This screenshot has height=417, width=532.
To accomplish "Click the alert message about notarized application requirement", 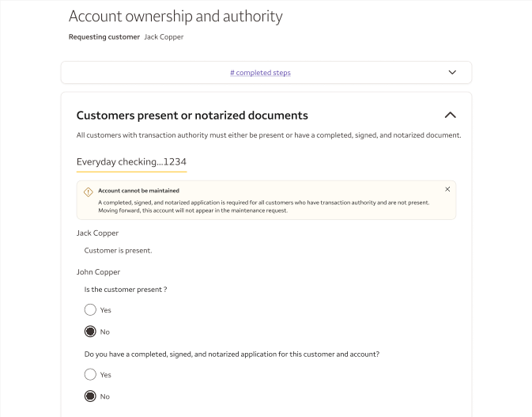I will 263,207.
